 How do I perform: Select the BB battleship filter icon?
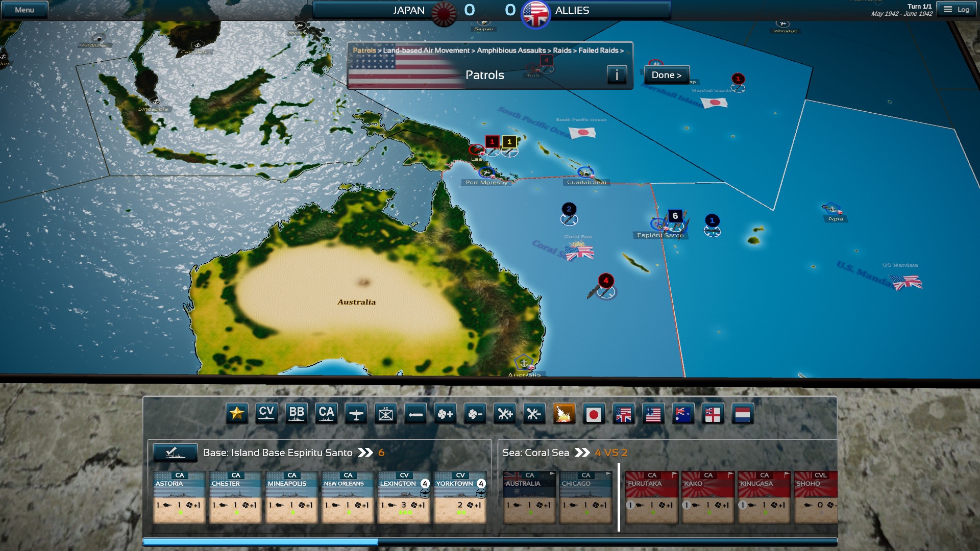pyautogui.click(x=297, y=414)
